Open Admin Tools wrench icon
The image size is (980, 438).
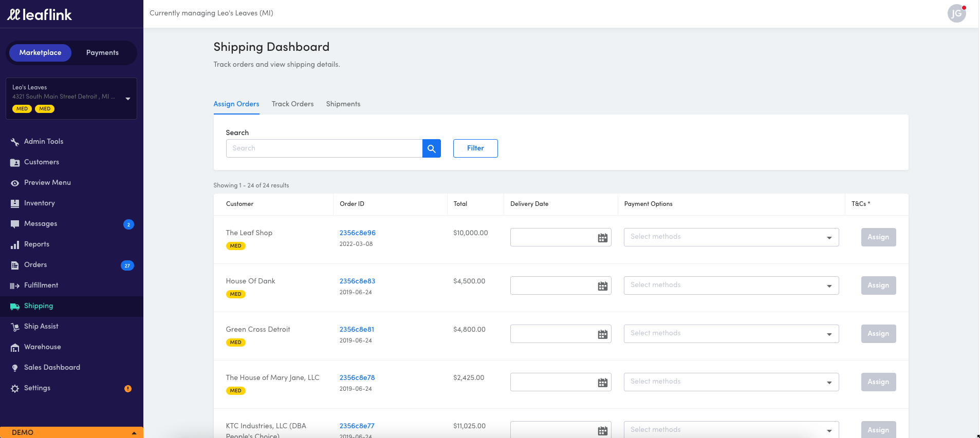[x=15, y=142]
